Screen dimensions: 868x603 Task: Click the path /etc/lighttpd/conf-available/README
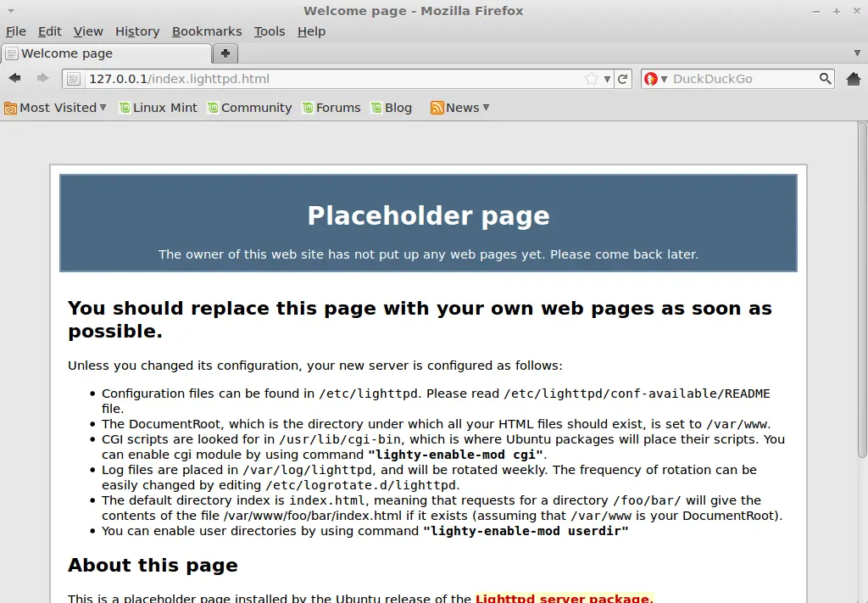coord(637,394)
